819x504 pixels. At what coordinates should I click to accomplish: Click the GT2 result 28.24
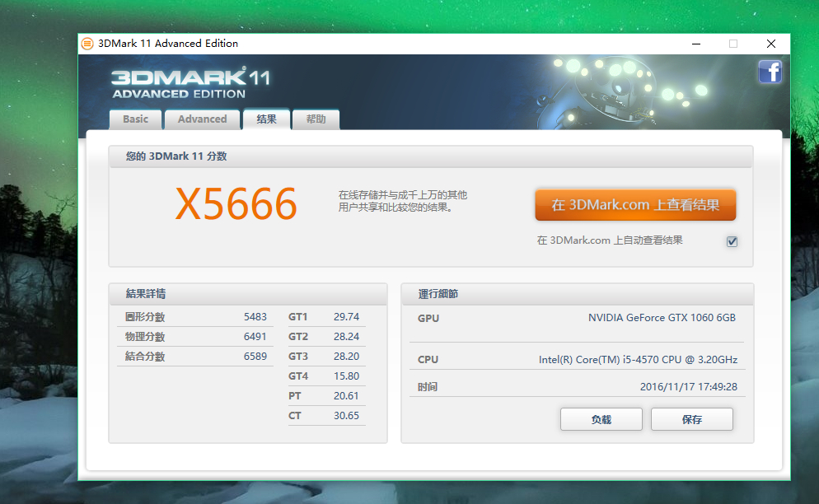tap(346, 337)
